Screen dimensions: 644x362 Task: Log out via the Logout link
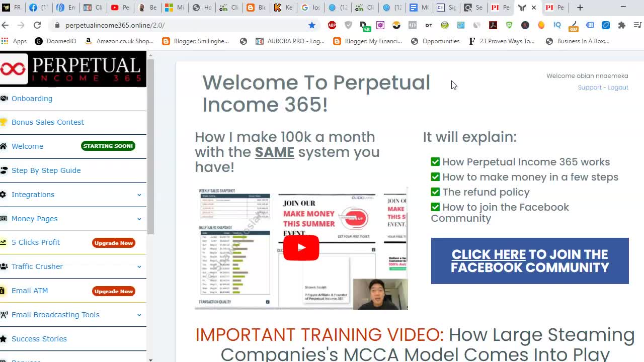(618, 87)
